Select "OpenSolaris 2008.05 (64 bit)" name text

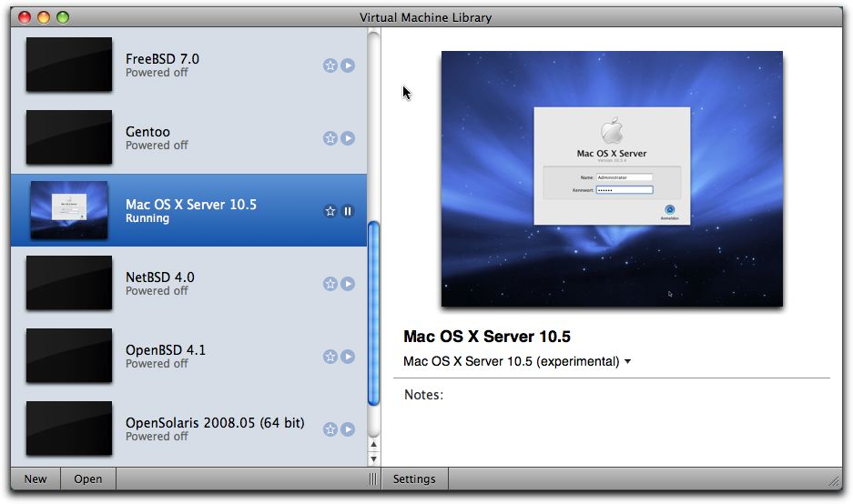pos(215,423)
